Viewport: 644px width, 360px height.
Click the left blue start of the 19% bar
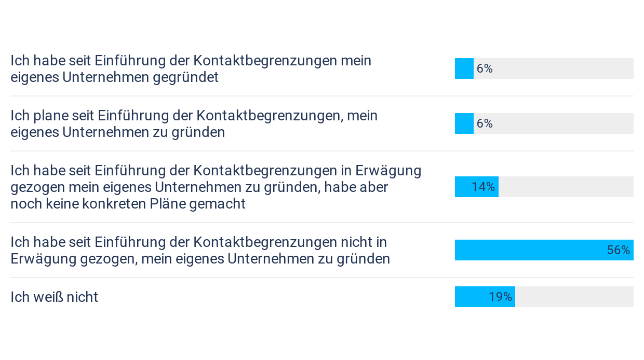click(x=465, y=297)
